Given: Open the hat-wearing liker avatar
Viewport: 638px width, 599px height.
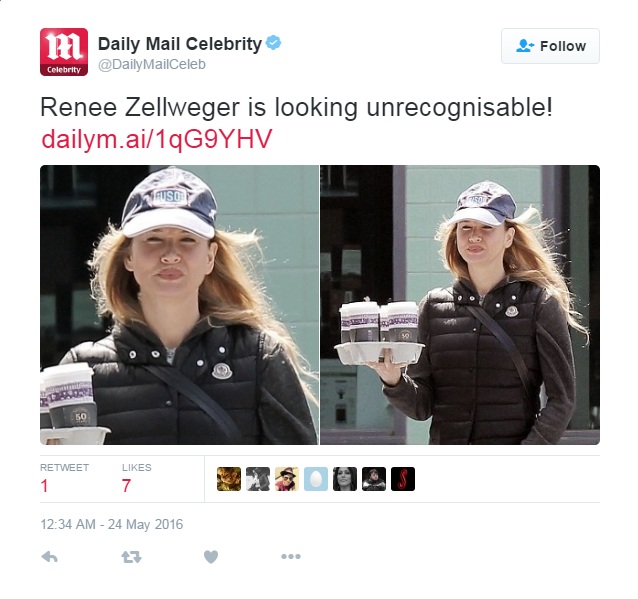Looking at the screenshot, I should point(287,479).
